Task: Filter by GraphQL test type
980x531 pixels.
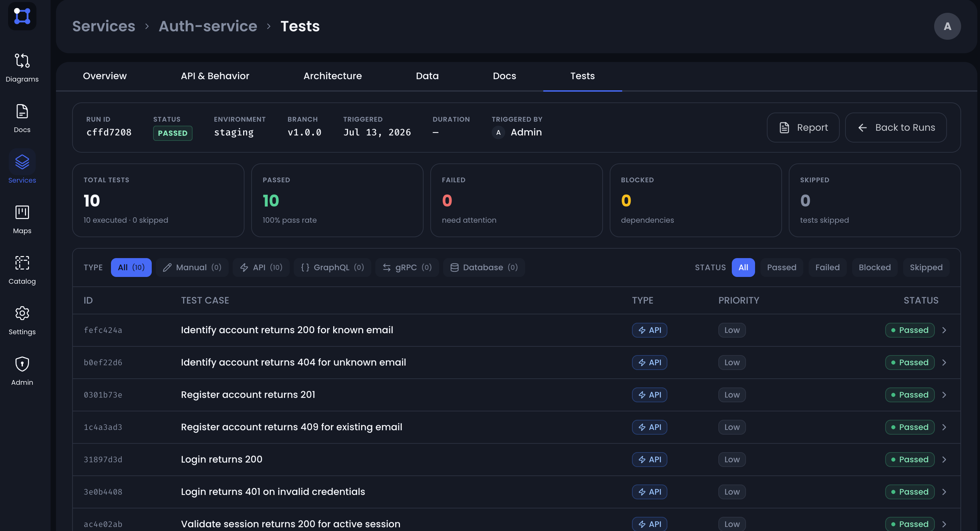Action: [x=332, y=268]
